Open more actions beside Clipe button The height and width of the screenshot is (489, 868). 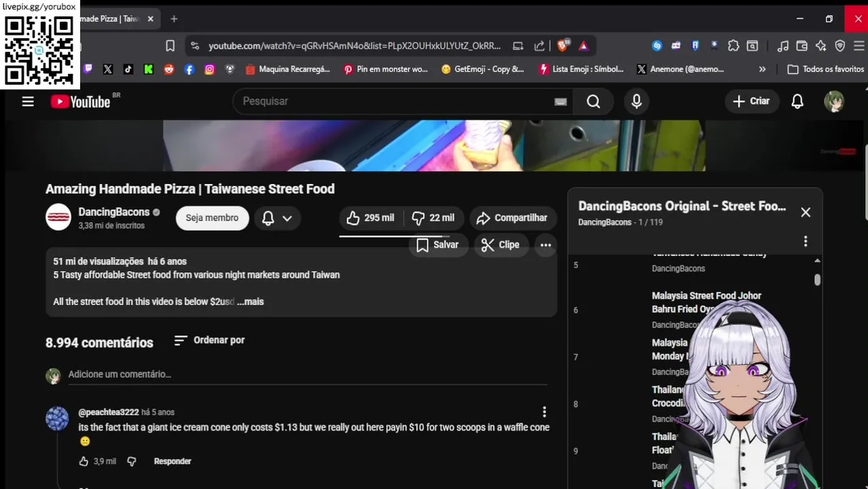tap(545, 245)
